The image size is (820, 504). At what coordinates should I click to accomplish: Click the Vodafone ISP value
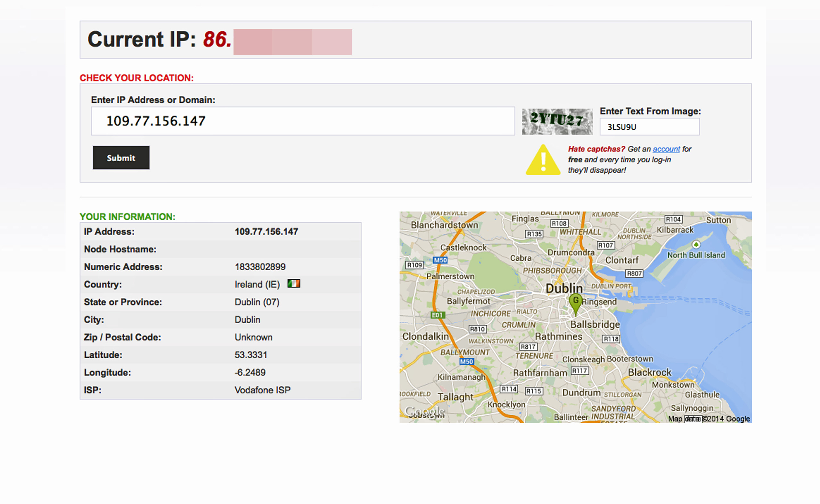pos(262,390)
